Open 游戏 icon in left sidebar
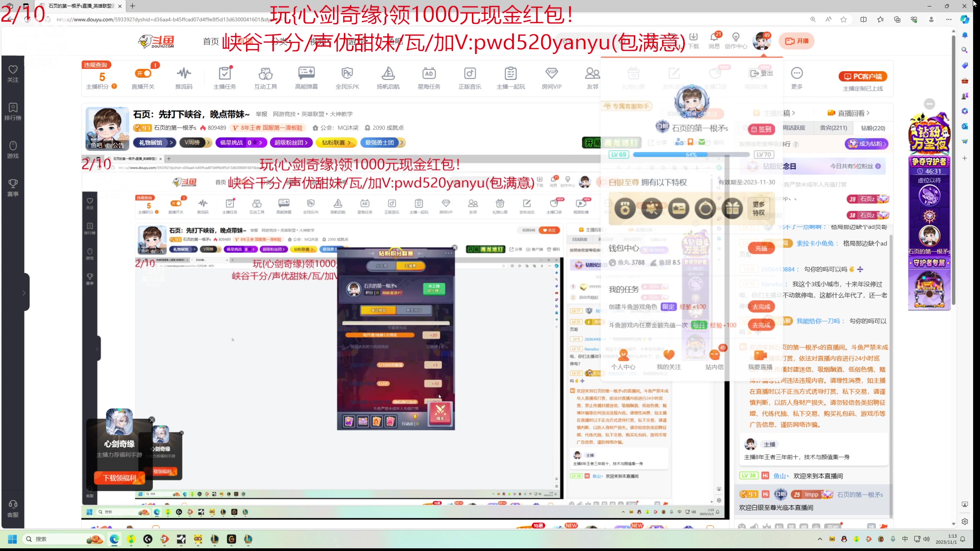Screen dimensions: 980x551 click(13, 150)
